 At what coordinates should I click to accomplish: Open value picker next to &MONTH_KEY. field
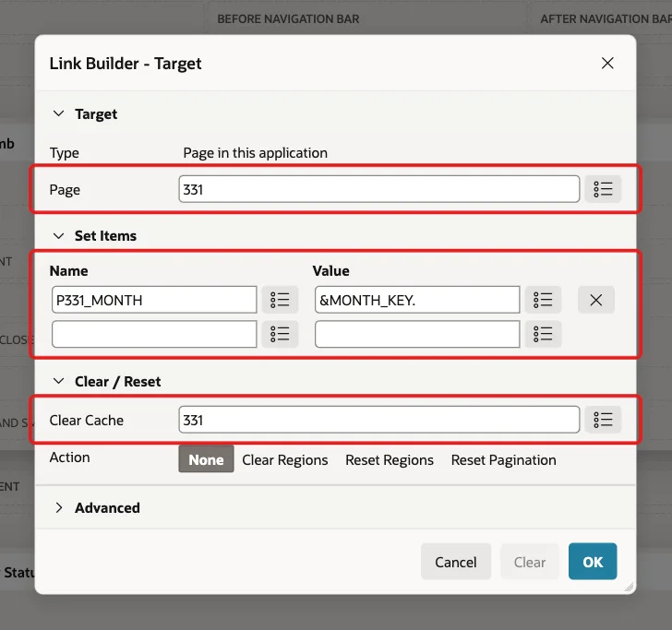coord(543,300)
